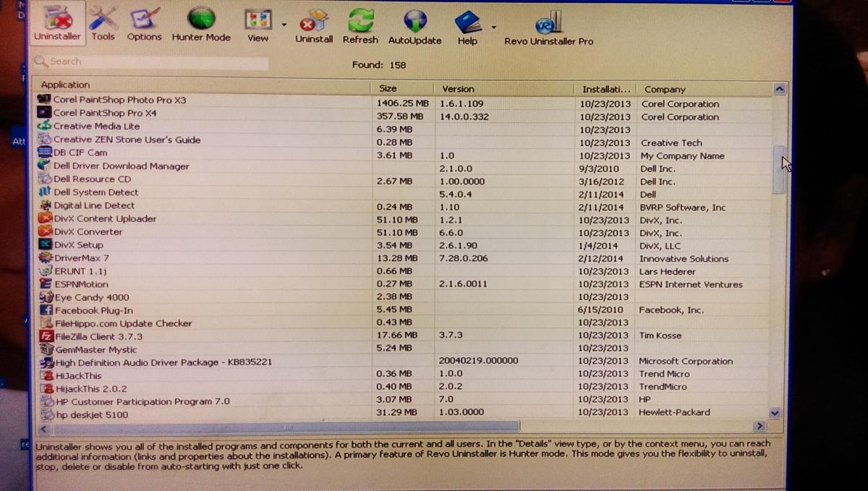Viewport: 868px width, 491px height.
Task: Click company Lars Hederer cell
Action: point(667,271)
